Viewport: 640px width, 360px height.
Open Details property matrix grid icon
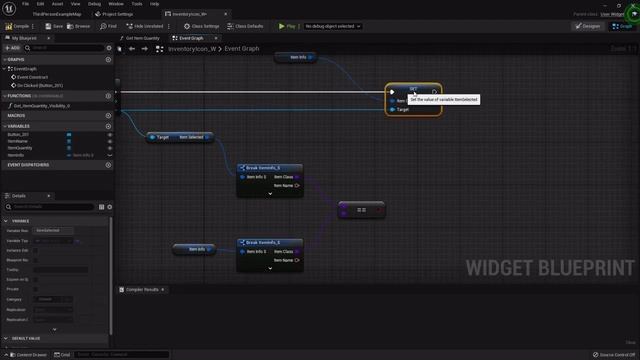pos(102,207)
